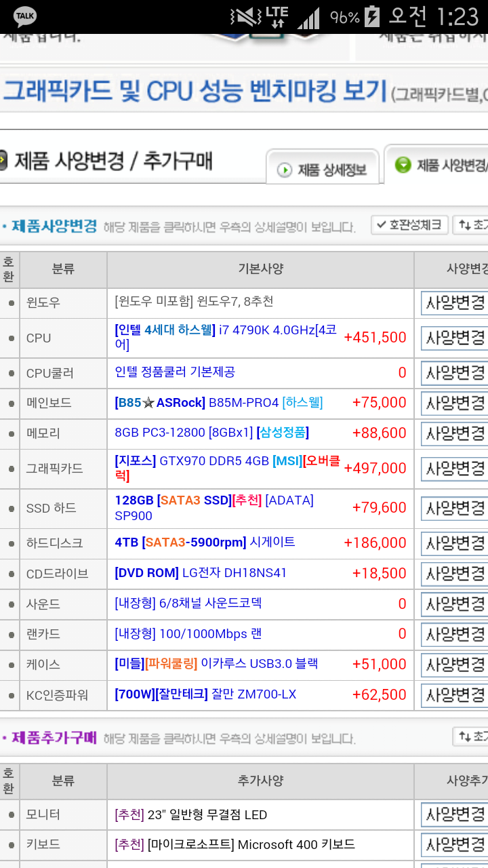Click the bullet icon beside 모니터 row
This screenshot has height=868, width=488.
pyautogui.click(x=11, y=815)
